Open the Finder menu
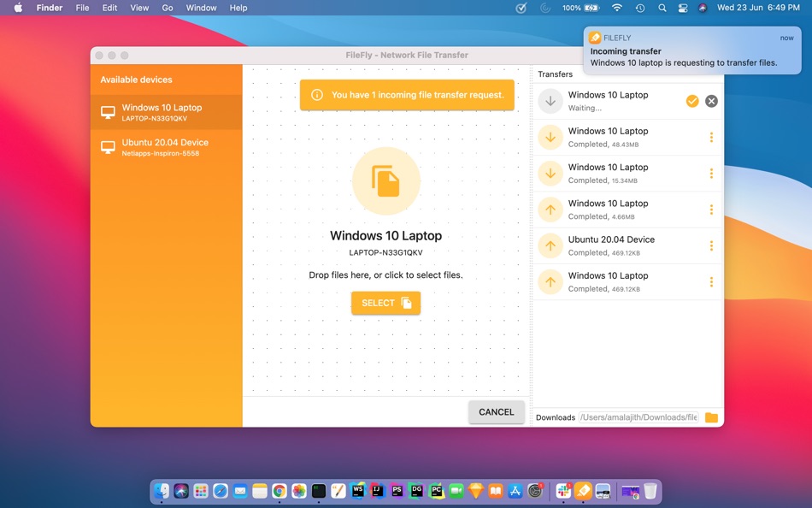 click(x=50, y=8)
